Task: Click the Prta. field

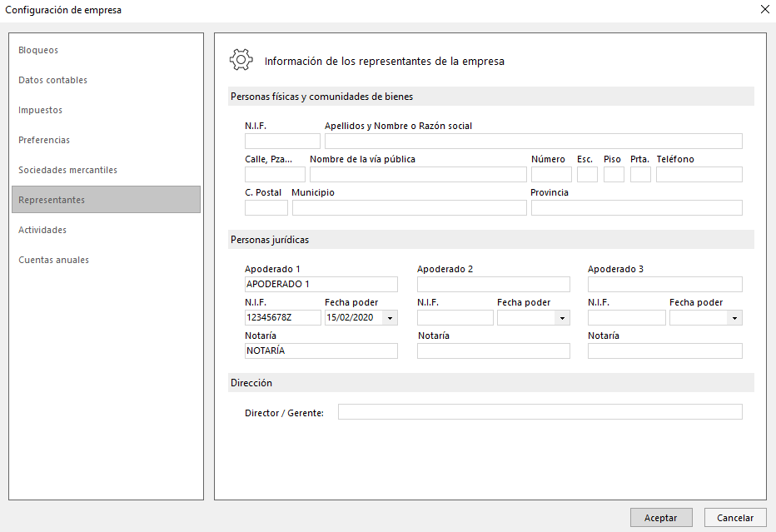Action: 640,174
